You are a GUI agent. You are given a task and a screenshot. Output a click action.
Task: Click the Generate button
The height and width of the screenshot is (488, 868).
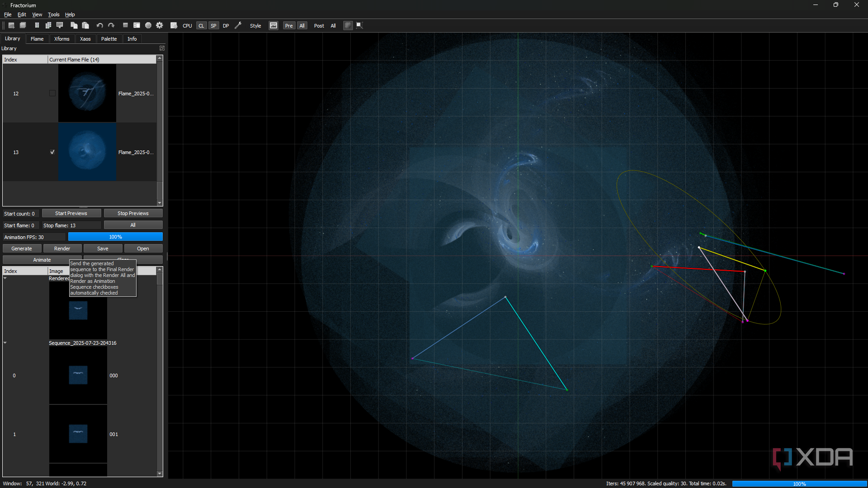(22, 249)
